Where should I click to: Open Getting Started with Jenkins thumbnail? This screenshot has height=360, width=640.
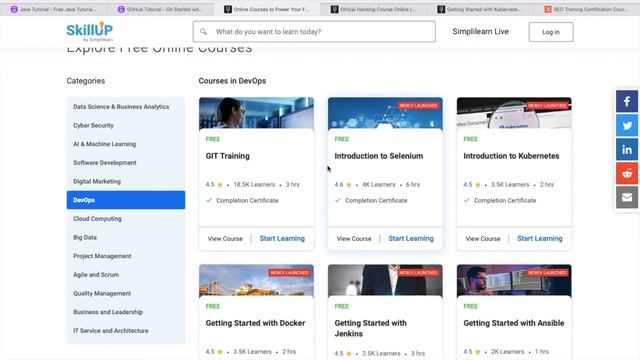(385, 280)
